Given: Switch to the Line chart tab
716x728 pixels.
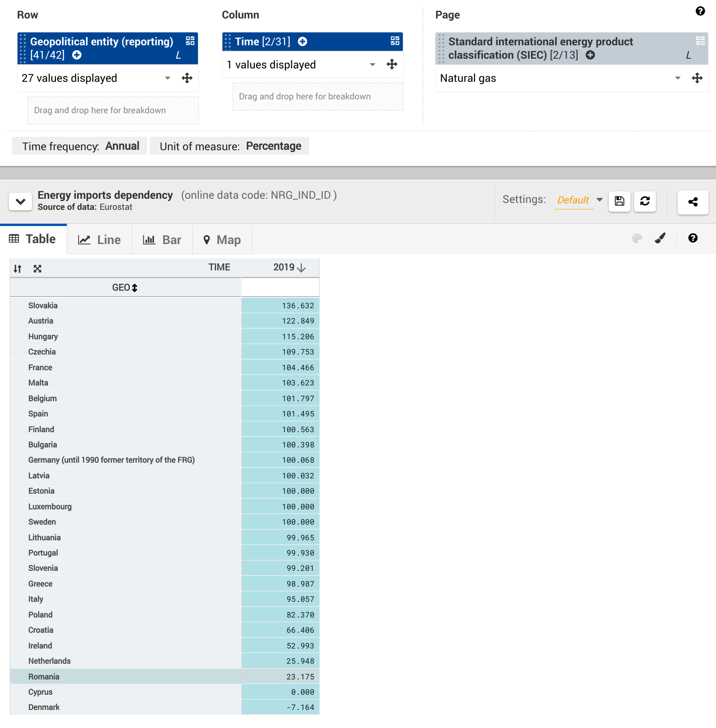Looking at the screenshot, I should 99,239.
